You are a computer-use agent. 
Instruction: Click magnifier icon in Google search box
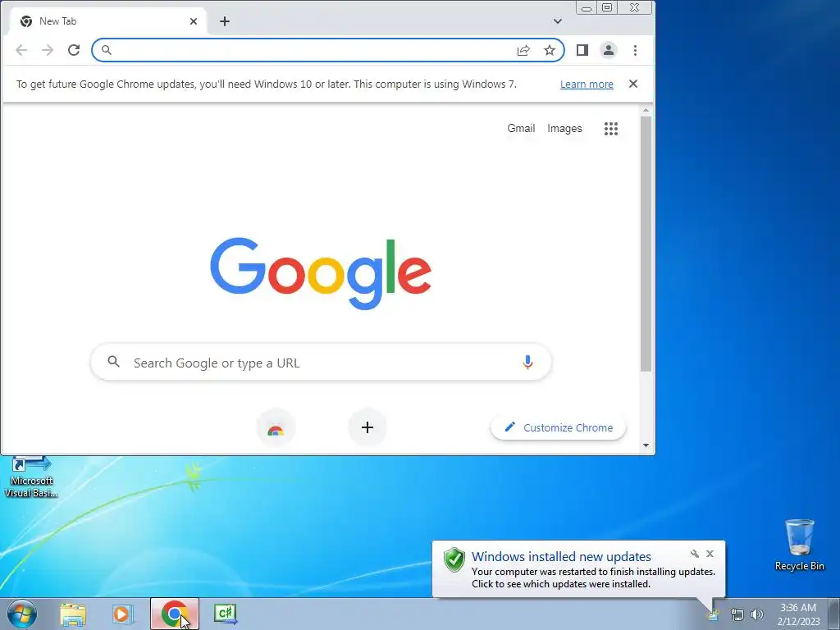pos(113,362)
